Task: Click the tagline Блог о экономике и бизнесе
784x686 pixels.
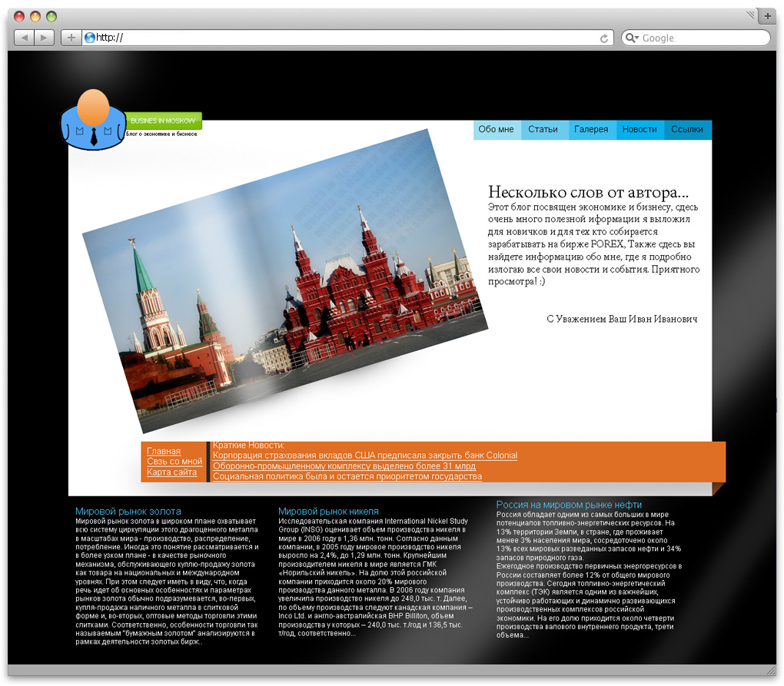Action: pyautogui.click(x=161, y=134)
